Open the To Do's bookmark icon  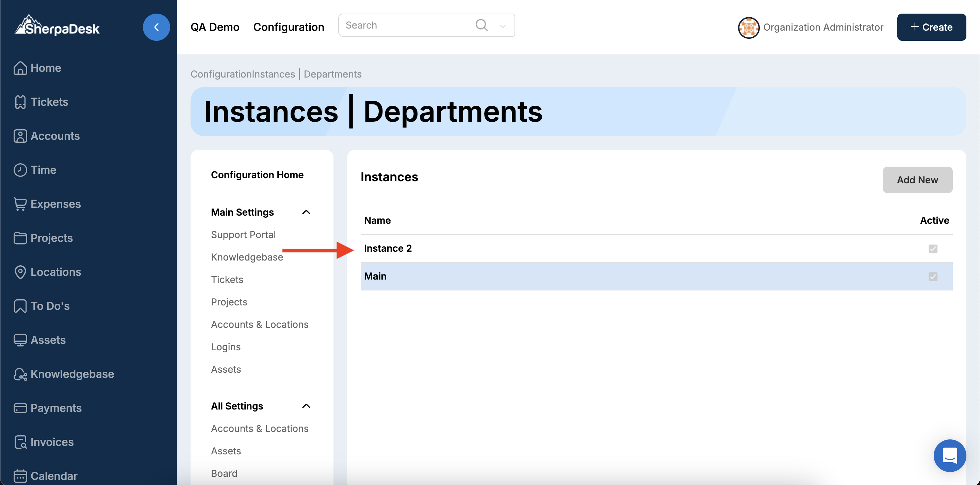pos(20,306)
